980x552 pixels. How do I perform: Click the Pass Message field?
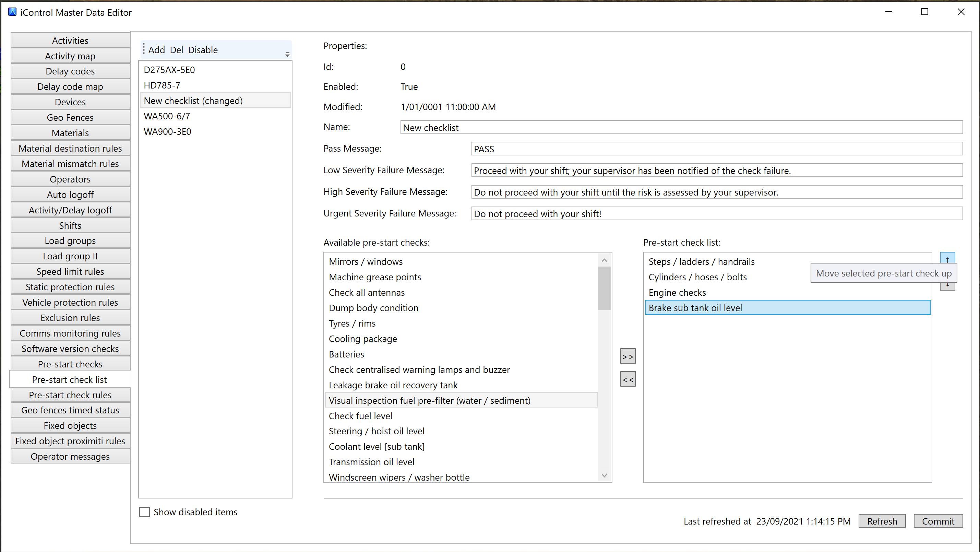coord(717,149)
